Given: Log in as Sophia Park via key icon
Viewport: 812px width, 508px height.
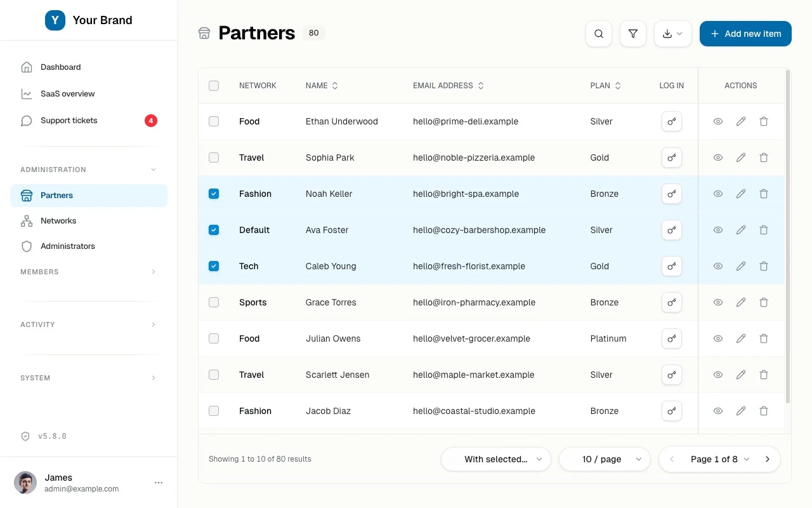Looking at the screenshot, I should tap(672, 157).
